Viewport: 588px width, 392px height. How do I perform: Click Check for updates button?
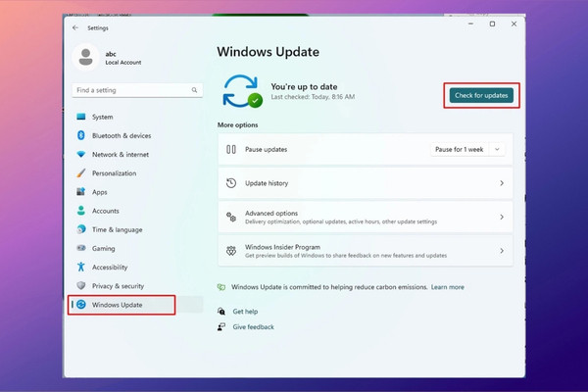pos(481,95)
